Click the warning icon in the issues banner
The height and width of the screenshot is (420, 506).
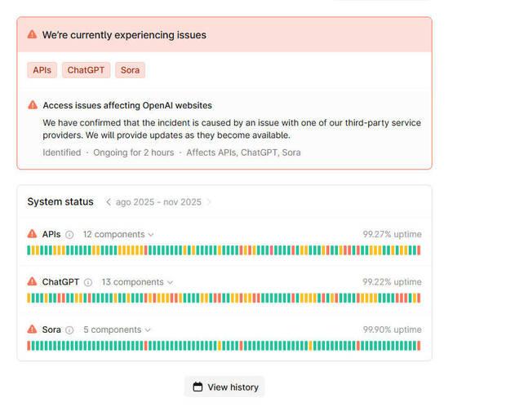tap(32, 35)
